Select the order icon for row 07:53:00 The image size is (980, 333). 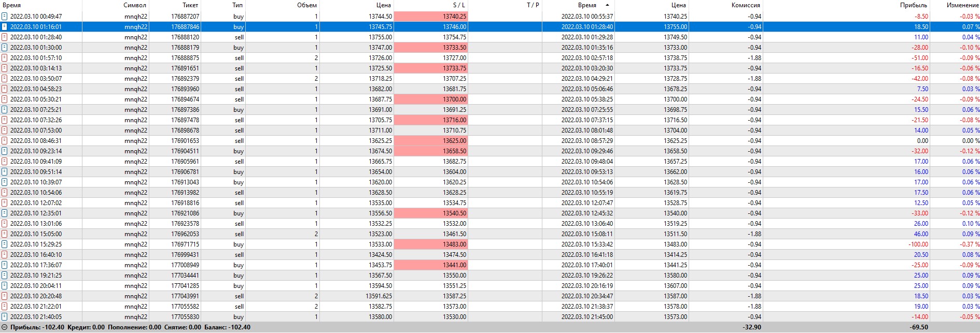(x=5, y=131)
